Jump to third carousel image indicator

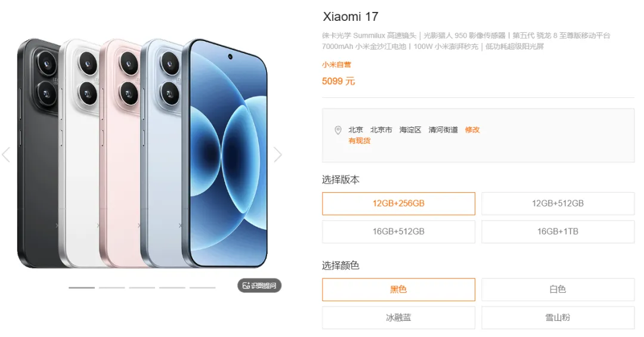(142, 287)
